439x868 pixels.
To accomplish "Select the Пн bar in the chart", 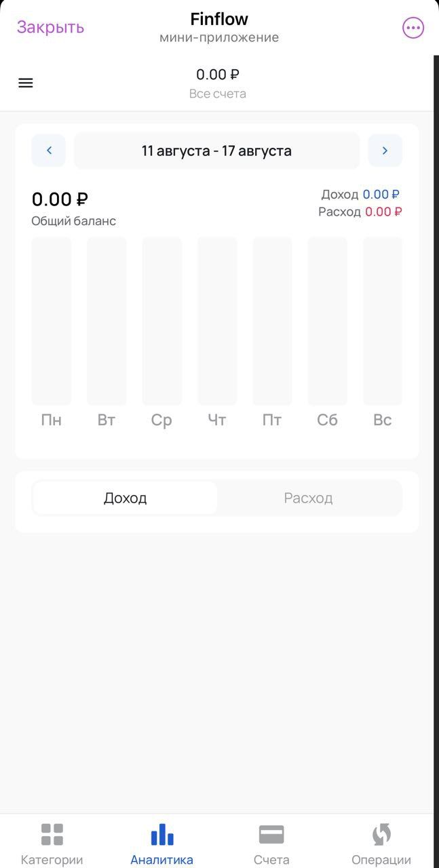I will click(51, 319).
